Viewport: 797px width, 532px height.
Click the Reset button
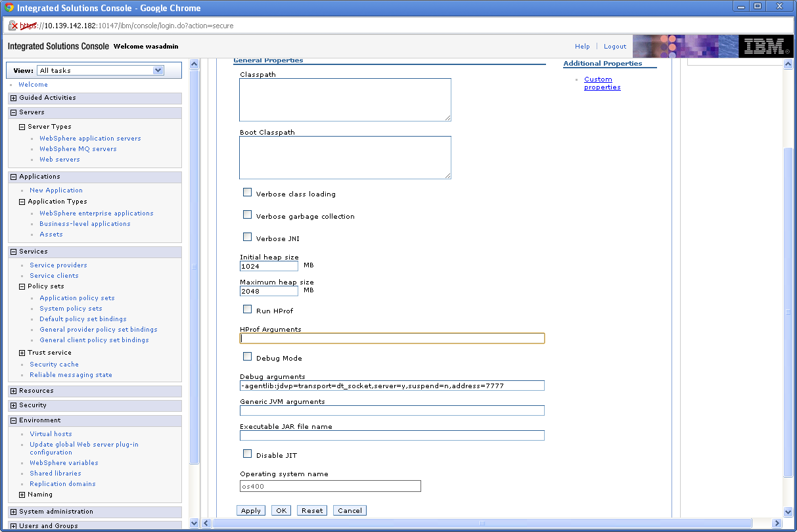[x=312, y=510]
